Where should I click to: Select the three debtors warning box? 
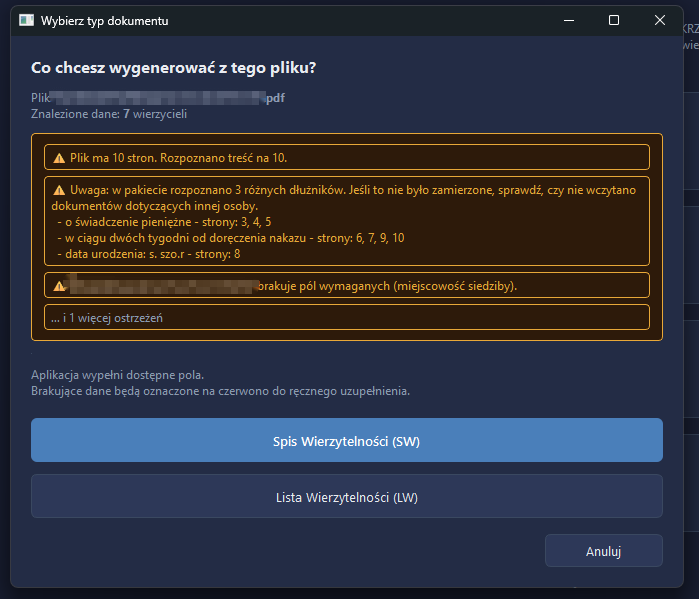pos(347,221)
